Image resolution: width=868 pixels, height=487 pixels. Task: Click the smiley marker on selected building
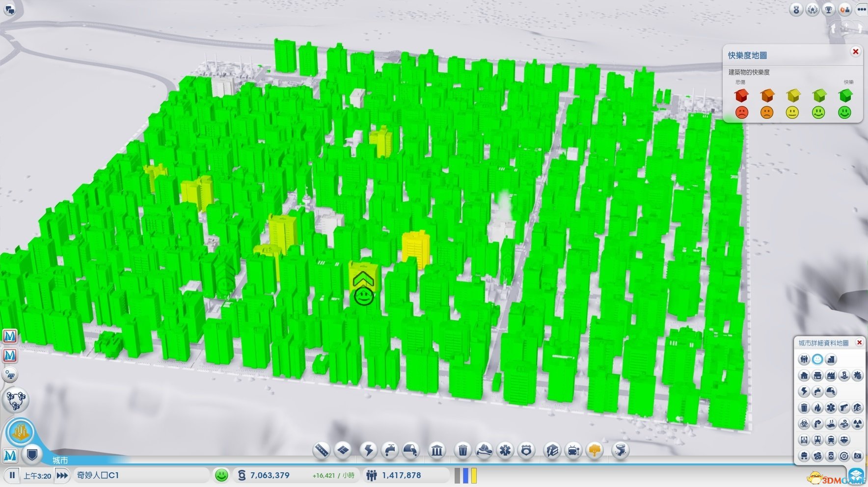click(364, 297)
